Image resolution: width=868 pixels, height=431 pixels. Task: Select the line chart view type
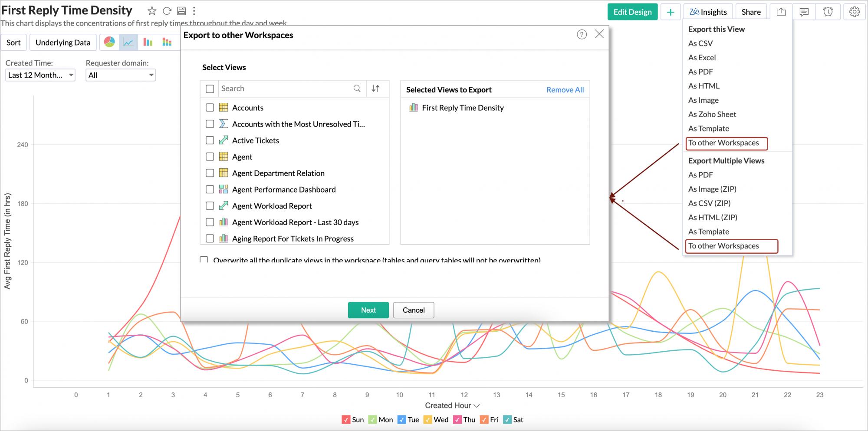click(128, 42)
